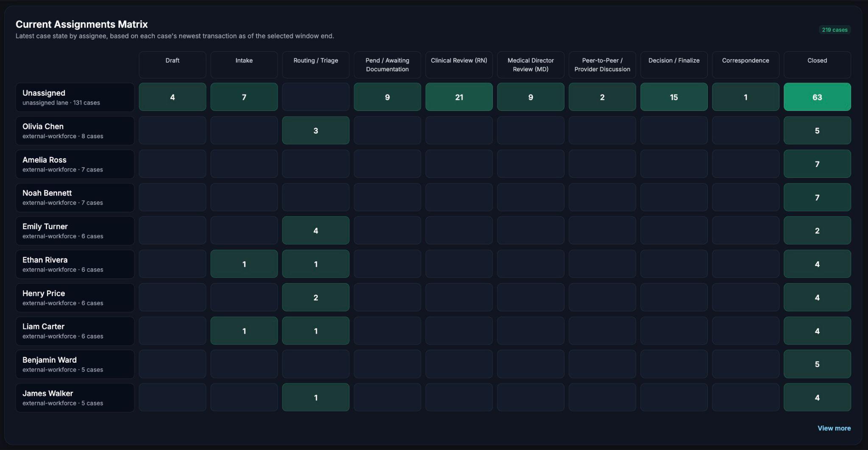Open the James Walker row label
Image resolution: width=868 pixels, height=450 pixels.
75,397
